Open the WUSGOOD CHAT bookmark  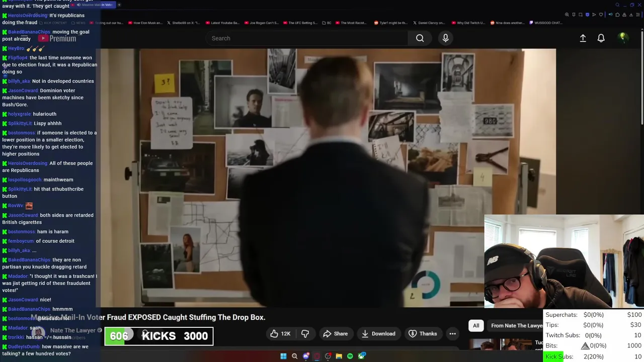click(x=546, y=23)
